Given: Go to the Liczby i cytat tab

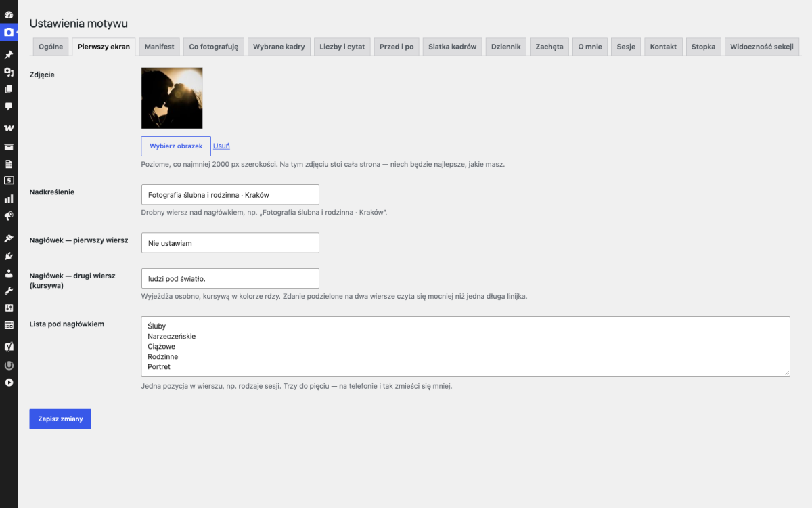Looking at the screenshot, I should (x=342, y=47).
